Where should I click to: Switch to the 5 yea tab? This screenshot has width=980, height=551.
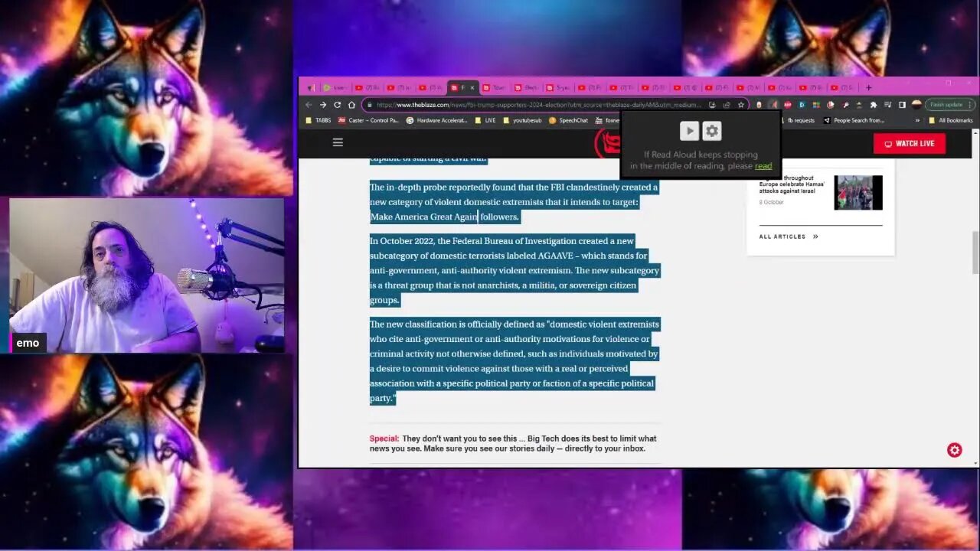point(558,87)
